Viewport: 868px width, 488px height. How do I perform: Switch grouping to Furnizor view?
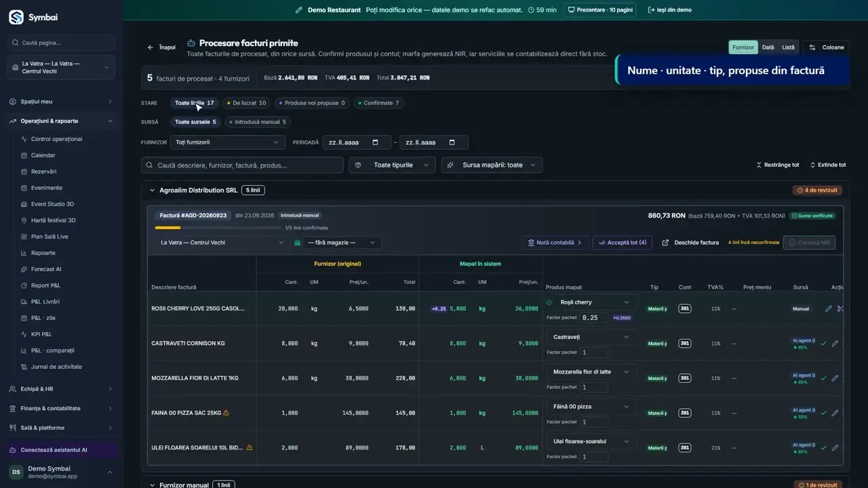click(x=743, y=47)
